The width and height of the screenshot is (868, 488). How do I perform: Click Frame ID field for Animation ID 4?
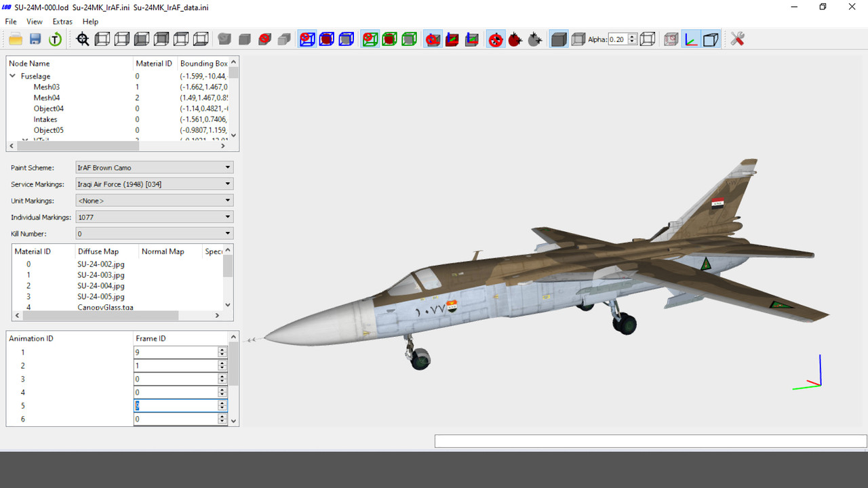pos(176,392)
